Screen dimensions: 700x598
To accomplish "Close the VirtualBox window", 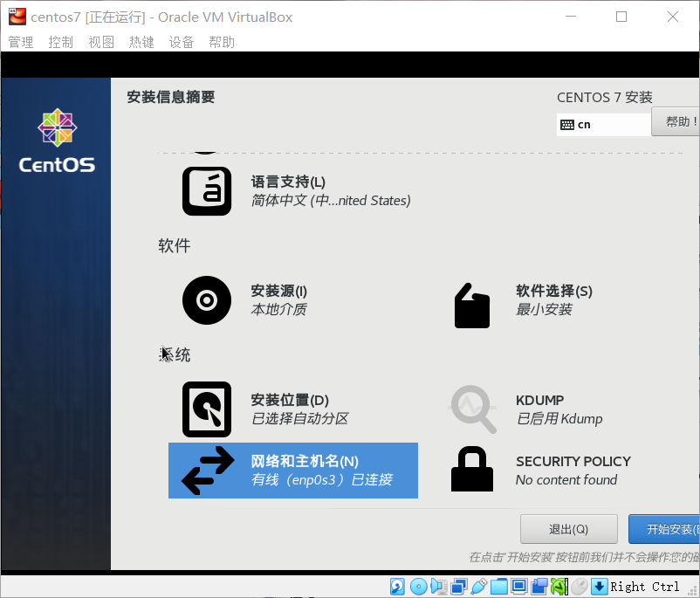I will (x=673, y=17).
